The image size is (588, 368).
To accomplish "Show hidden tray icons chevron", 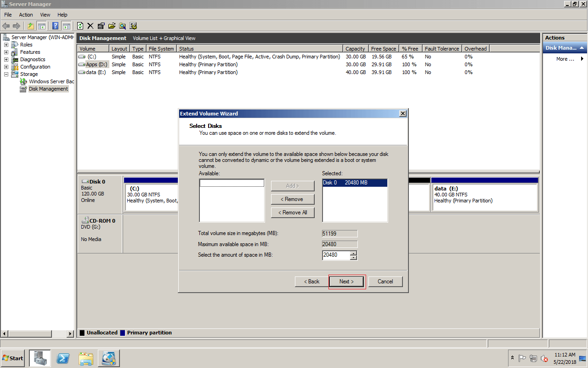I will (512, 358).
